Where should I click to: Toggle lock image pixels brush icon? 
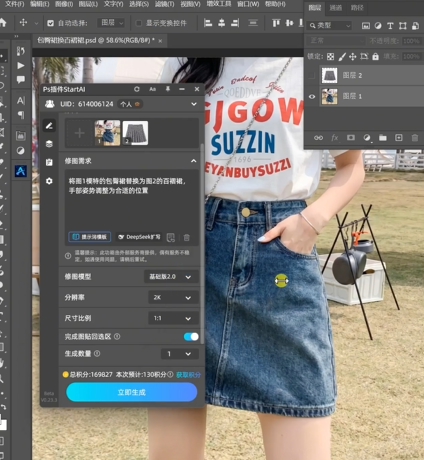pyautogui.click(x=342, y=57)
